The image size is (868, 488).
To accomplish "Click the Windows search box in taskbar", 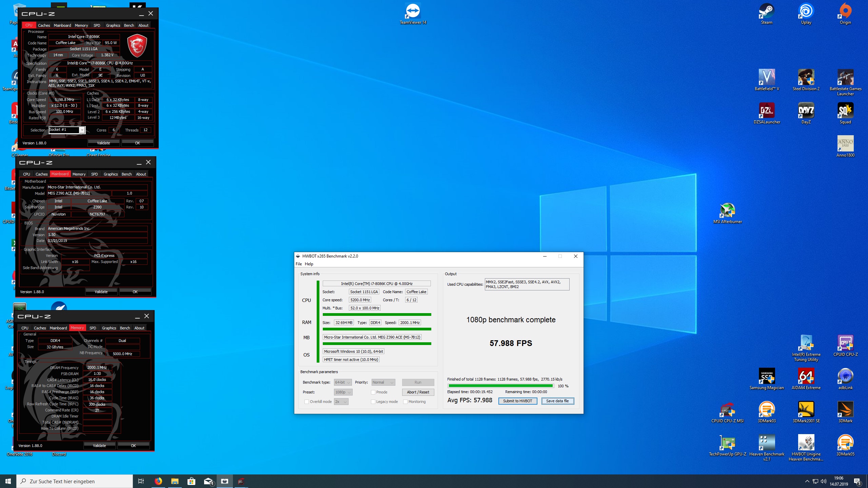I will coord(75,481).
